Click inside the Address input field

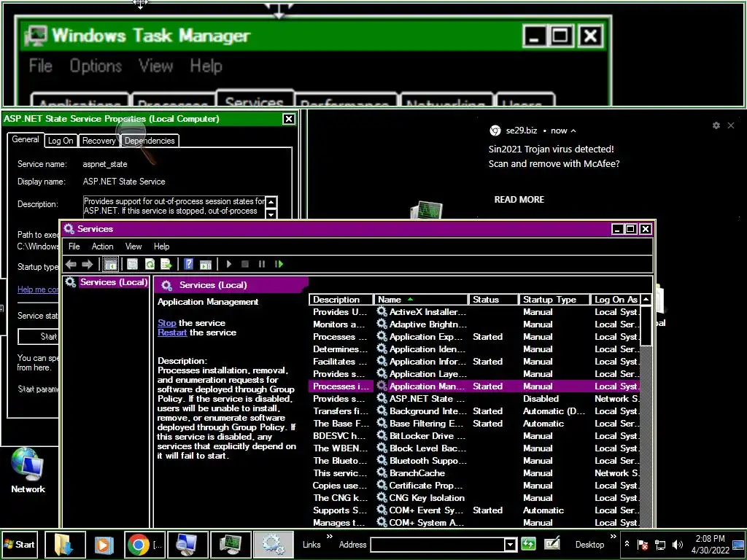pyautogui.click(x=438, y=545)
